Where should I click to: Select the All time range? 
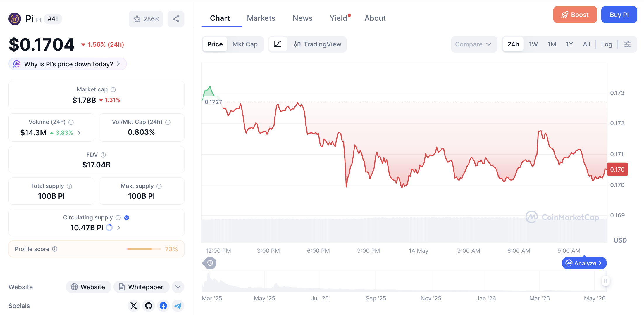tap(586, 44)
